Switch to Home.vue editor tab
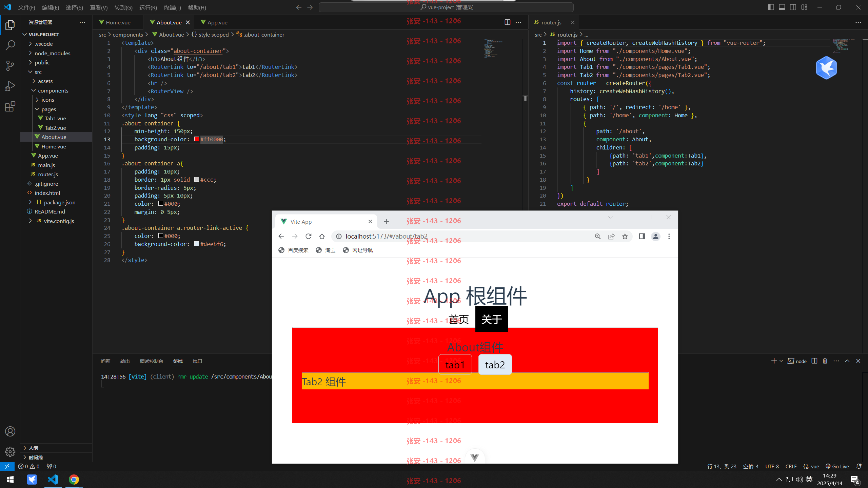Image resolution: width=868 pixels, height=488 pixels. point(118,22)
